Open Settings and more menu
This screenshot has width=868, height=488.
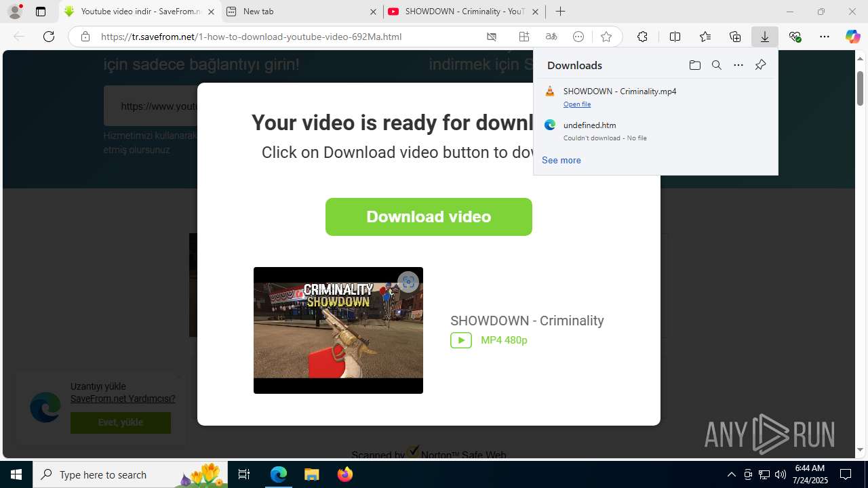(x=825, y=37)
